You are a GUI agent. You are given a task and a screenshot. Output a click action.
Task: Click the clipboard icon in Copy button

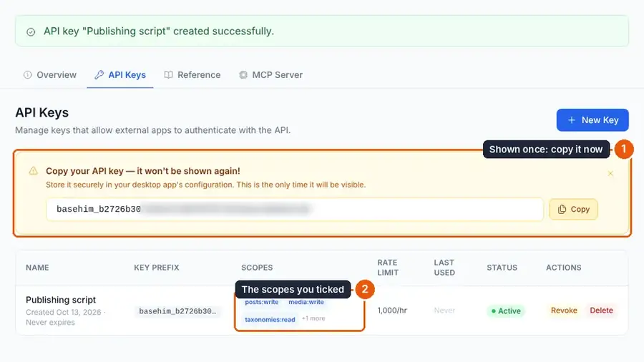pyautogui.click(x=562, y=210)
